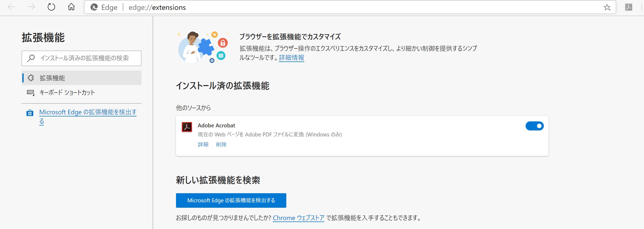The height and width of the screenshot is (229, 644).
Task: Select 拡張機能 in the sidebar
Action: (x=82, y=78)
